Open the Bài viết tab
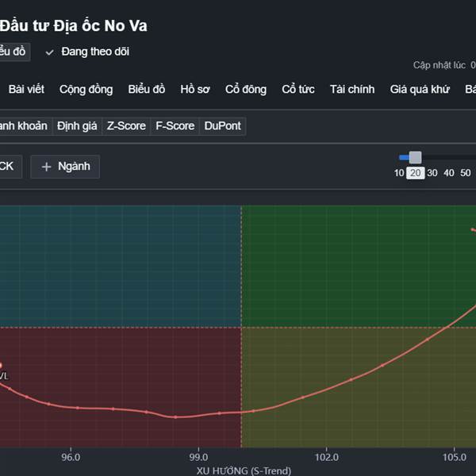Screen dimensions: 476x476 click(x=26, y=89)
